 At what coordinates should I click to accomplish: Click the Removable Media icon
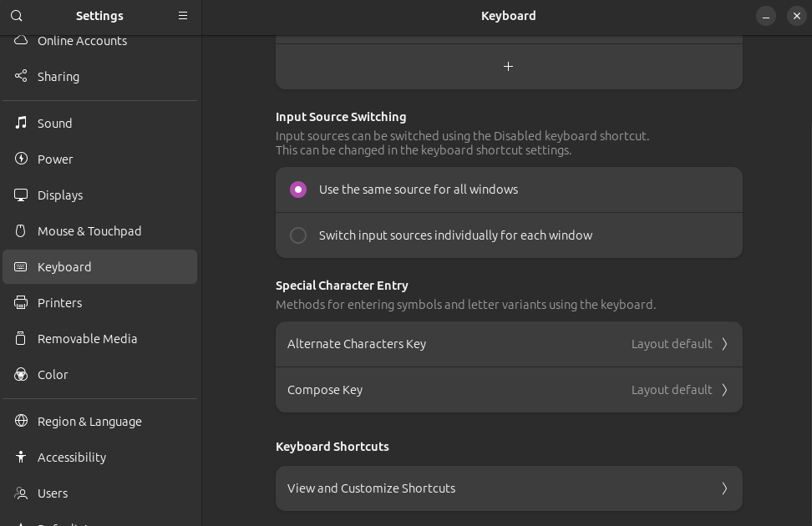point(21,339)
